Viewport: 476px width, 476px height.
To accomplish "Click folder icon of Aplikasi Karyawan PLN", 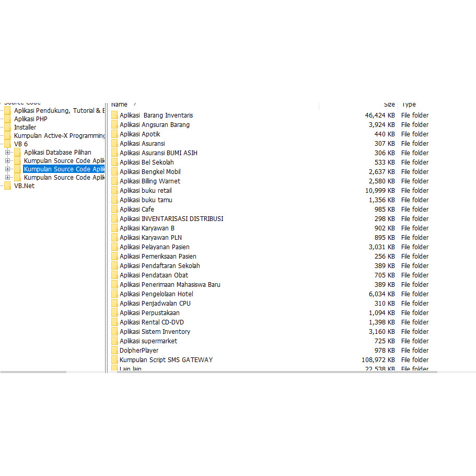I will coord(114,237).
